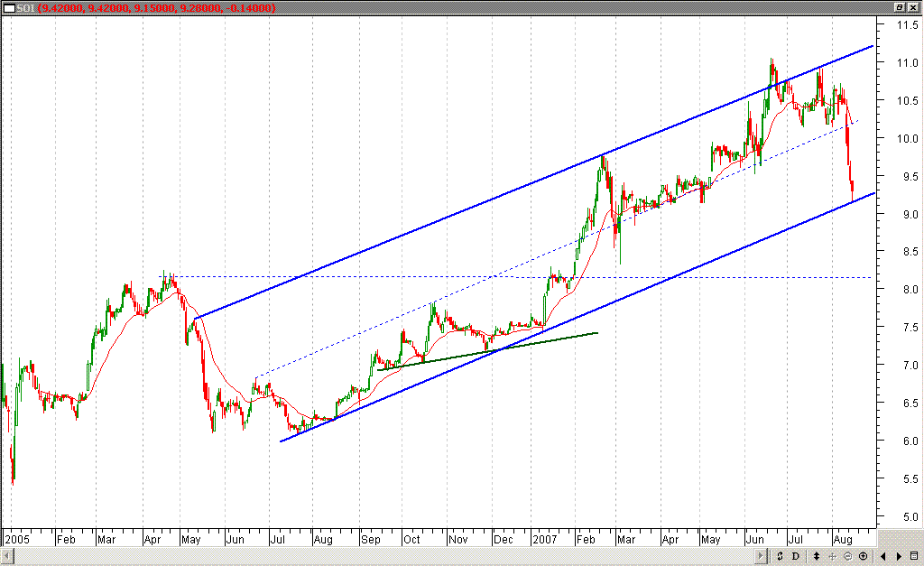
Task: Click the 7.0 price axis label
Action: click(x=910, y=366)
